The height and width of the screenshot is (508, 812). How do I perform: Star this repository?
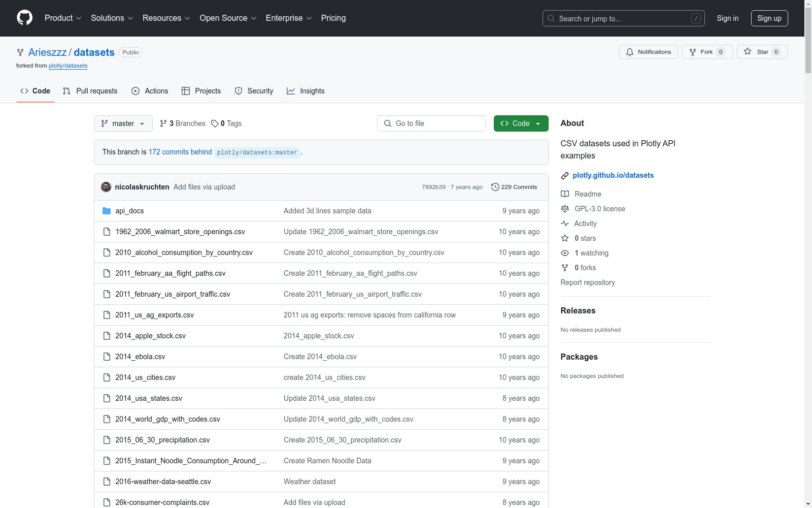[x=762, y=52]
